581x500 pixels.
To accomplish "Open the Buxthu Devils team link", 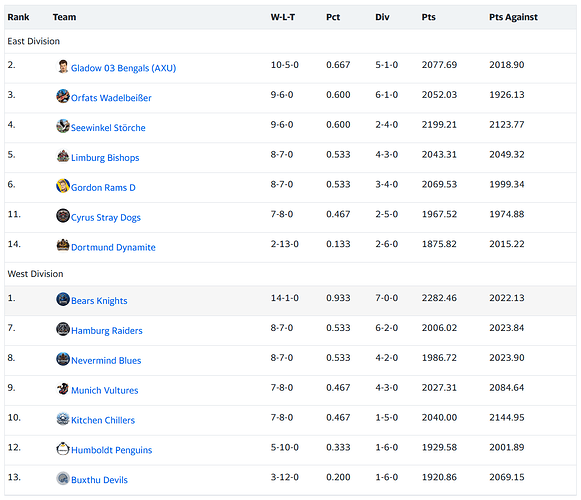I will coord(99,480).
